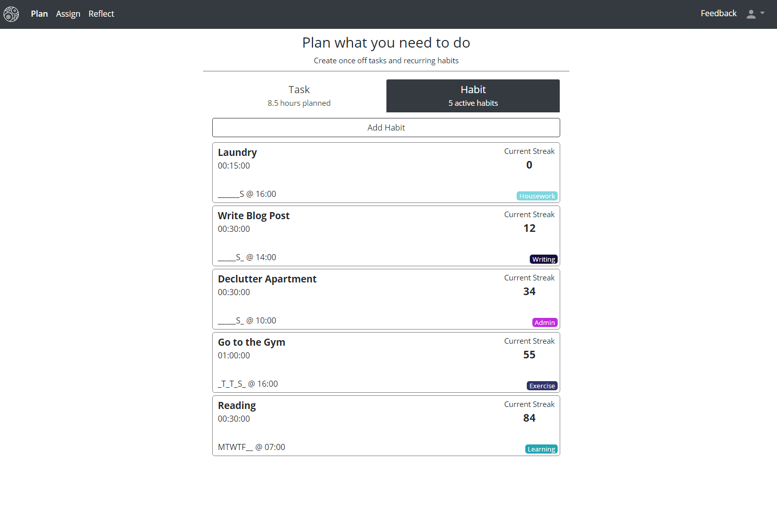Select the Habit tab
The image size is (777, 532).
[473, 96]
